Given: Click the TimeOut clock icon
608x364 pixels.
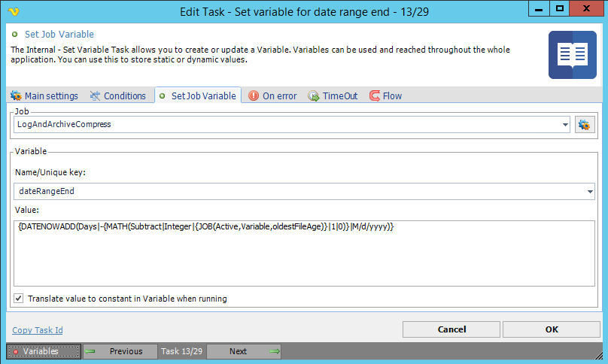Looking at the screenshot, I should point(314,96).
